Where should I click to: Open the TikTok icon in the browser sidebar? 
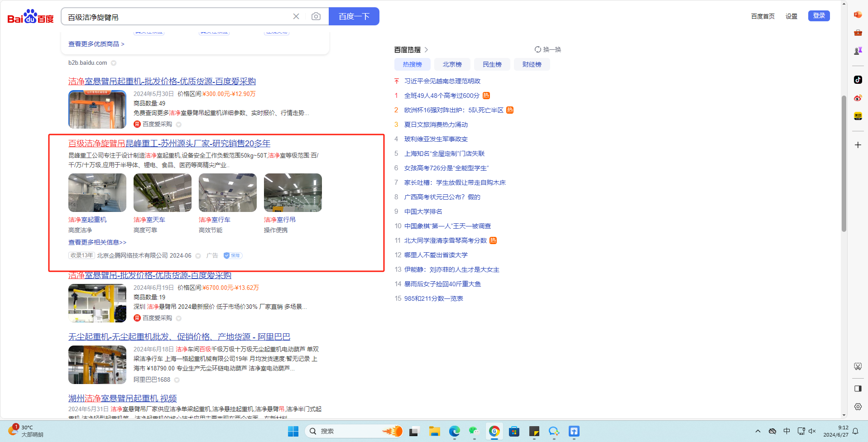[x=858, y=80]
